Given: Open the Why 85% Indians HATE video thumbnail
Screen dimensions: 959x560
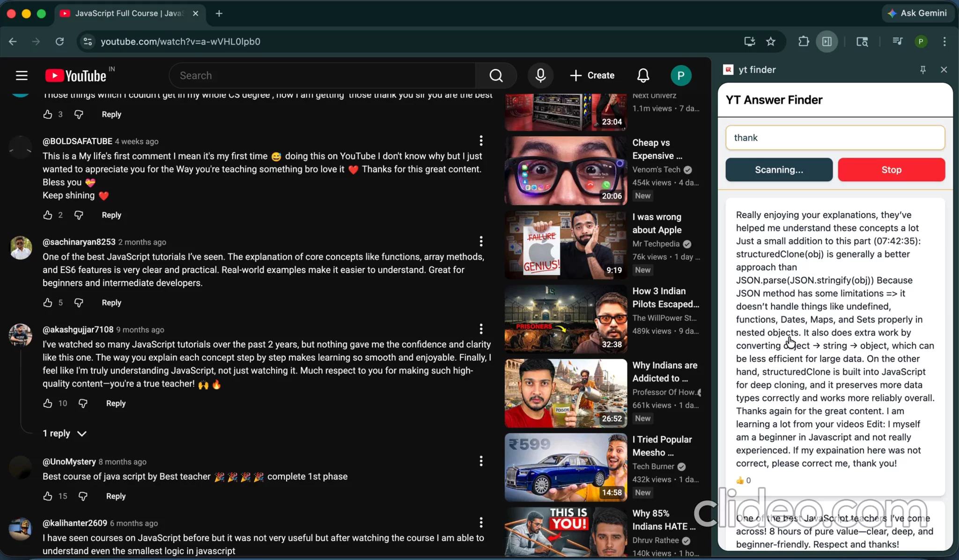Looking at the screenshot, I should 566,532.
